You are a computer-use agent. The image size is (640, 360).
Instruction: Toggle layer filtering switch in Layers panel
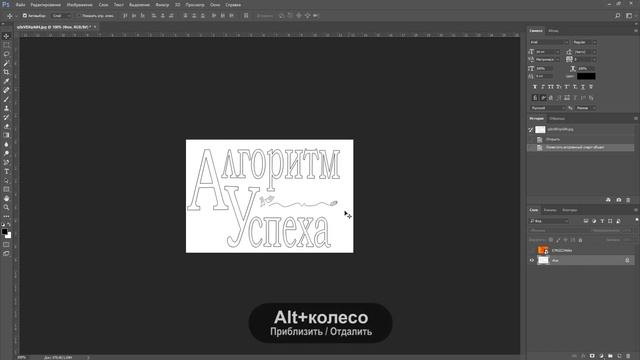pyautogui.click(x=636, y=220)
